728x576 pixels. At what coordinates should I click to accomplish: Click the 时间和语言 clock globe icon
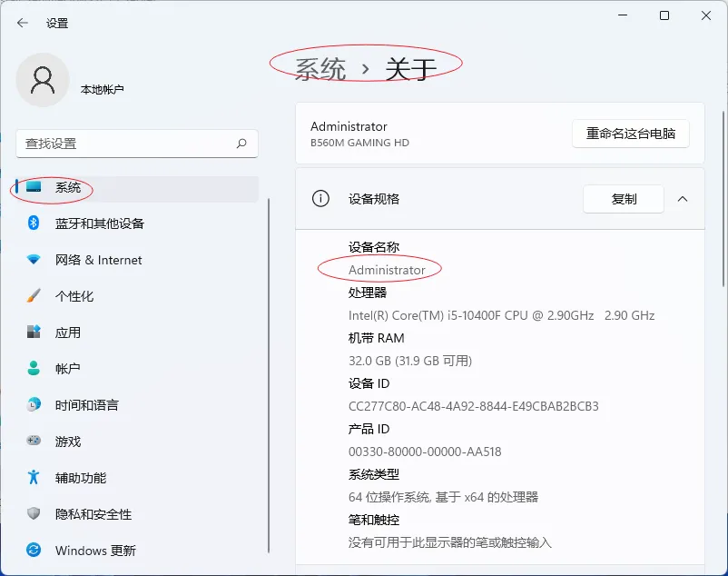tap(34, 404)
